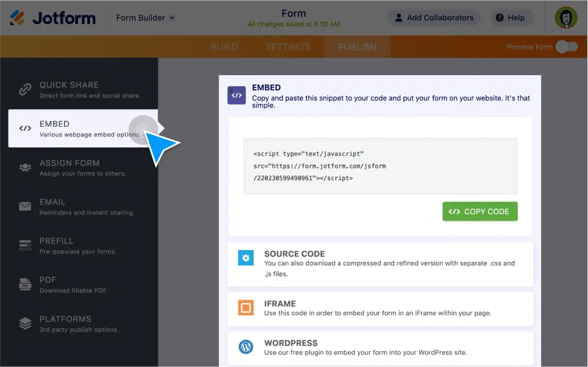This screenshot has height=367, width=588.
Task: Switch to the BUILD tab
Action: (224, 46)
